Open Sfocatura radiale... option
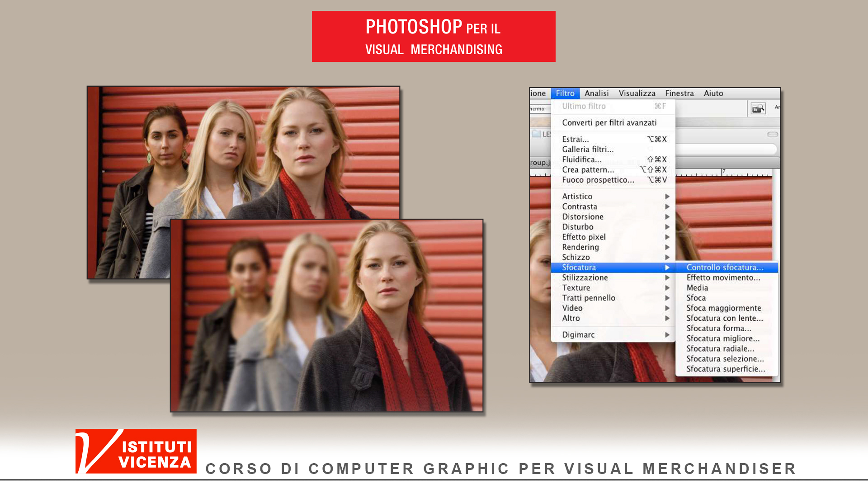 (726, 349)
